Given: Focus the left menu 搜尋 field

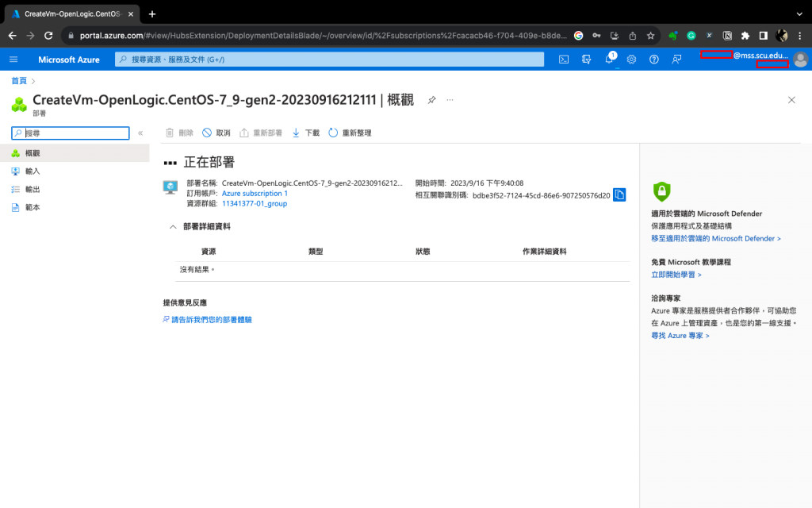Looking at the screenshot, I should tap(71, 133).
